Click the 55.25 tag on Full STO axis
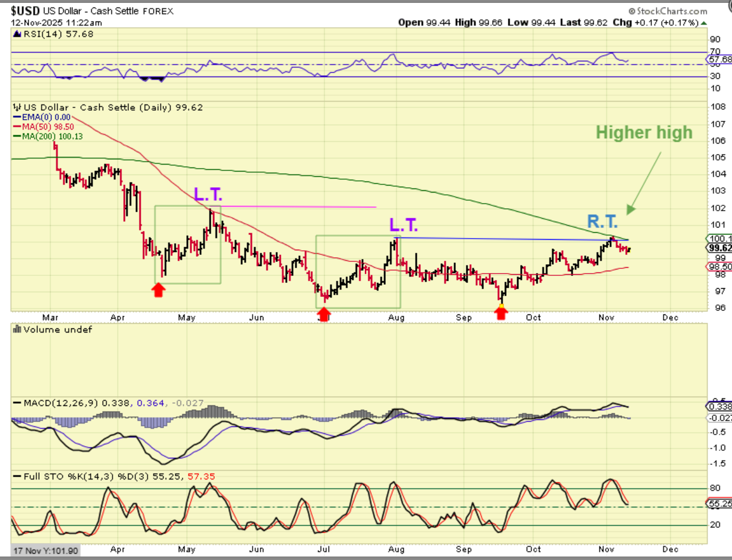Screen dimensions: 732x560 [x=720, y=503]
